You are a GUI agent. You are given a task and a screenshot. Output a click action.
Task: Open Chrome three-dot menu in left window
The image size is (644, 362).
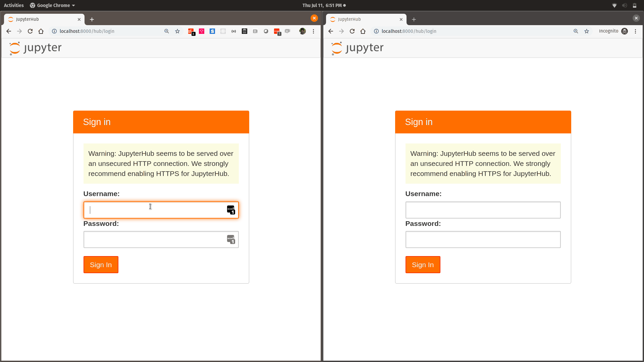coord(314,31)
